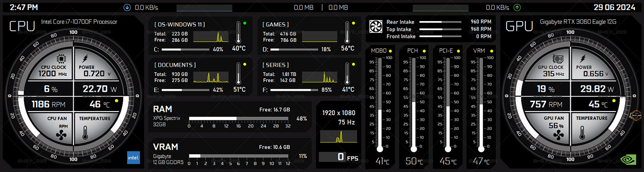
Task: Click the thermometer icon in OS-WINDOWS 11 panel
Action: 238,32
